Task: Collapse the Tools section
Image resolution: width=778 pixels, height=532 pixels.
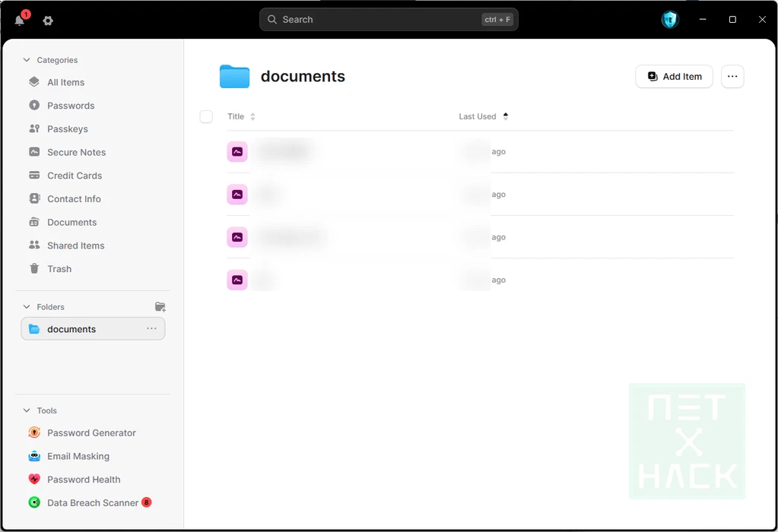Action: click(27, 410)
